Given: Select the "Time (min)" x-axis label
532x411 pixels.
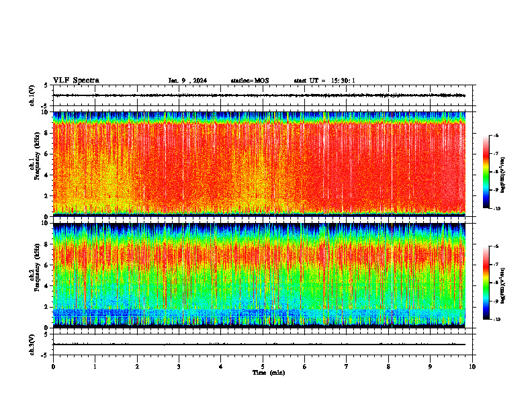Looking at the screenshot, I should click(269, 373).
